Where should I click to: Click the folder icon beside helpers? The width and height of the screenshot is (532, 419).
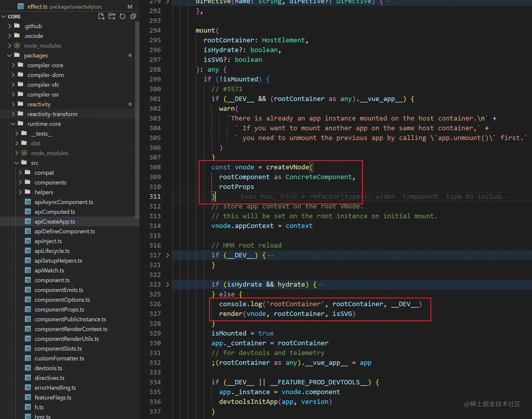point(28,192)
